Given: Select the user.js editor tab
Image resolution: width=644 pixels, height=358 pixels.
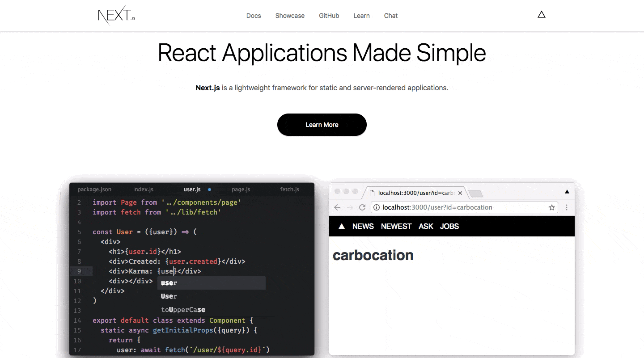Looking at the screenshot, I should pos(192,190).
